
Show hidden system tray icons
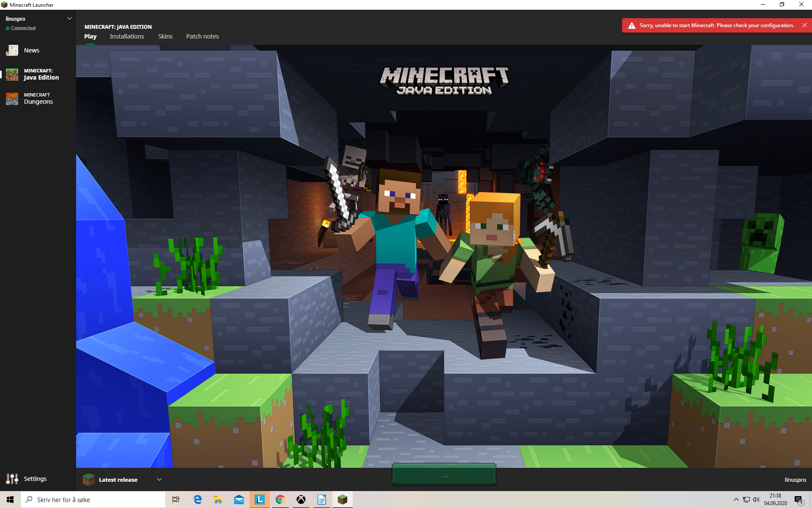coord(736,500)
